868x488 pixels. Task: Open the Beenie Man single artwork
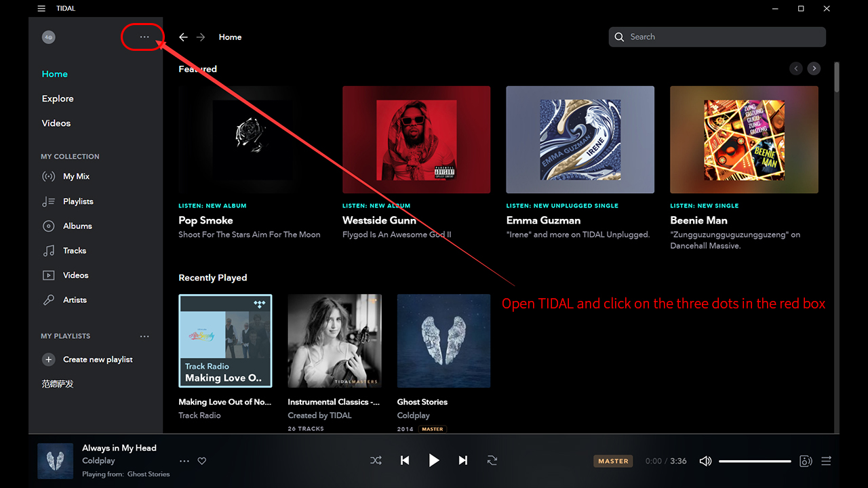click(744, 140)
